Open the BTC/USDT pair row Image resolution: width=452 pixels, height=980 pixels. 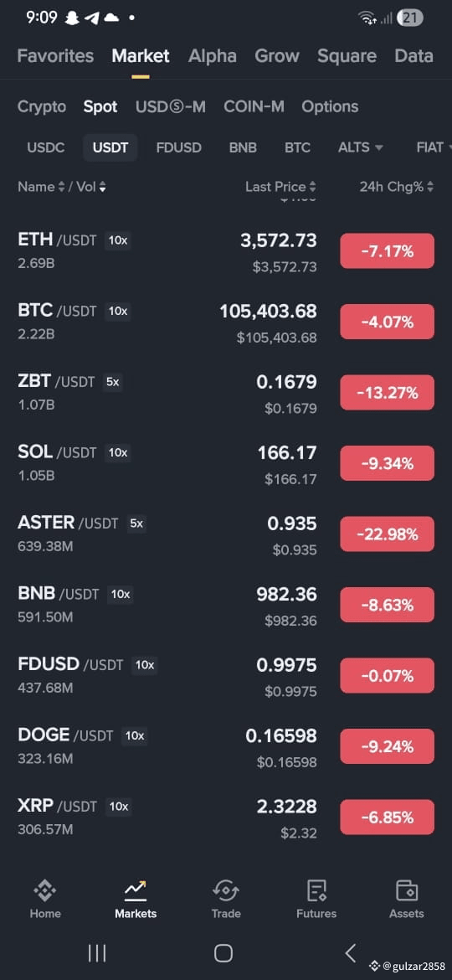click(x=226, y=322)
